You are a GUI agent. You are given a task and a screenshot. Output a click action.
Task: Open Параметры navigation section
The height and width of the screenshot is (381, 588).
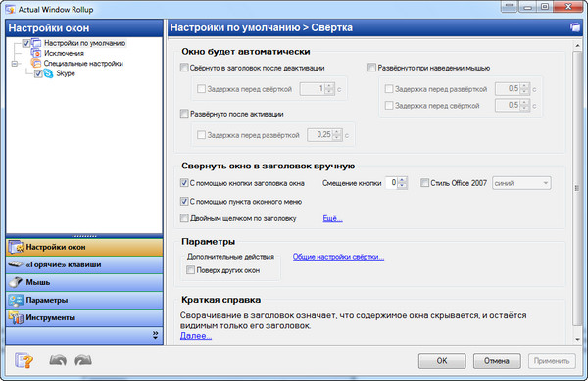84,300
